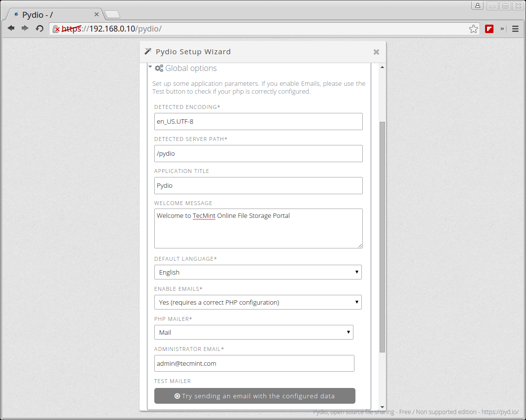Click Try sending an email button
The image size is (526, 420).
(x=254, y=396)
